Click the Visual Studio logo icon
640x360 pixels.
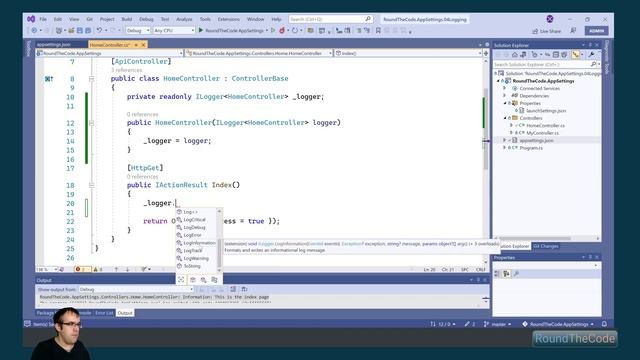coord(31,19)
